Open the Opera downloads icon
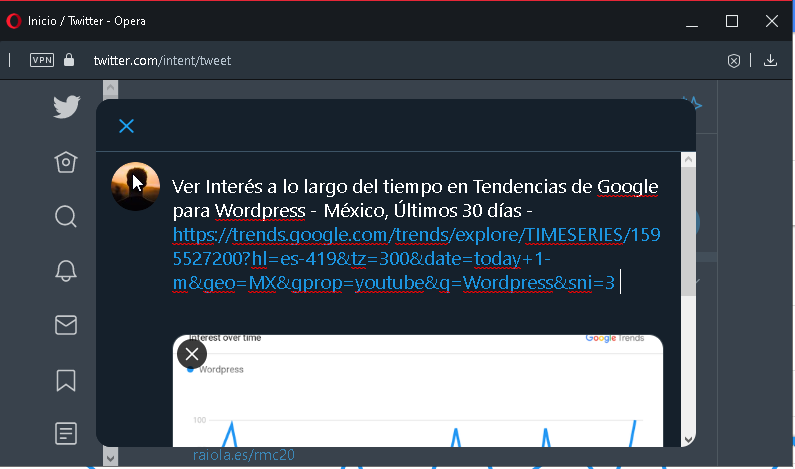The image size is (795, 469). [x=770, y=60]
